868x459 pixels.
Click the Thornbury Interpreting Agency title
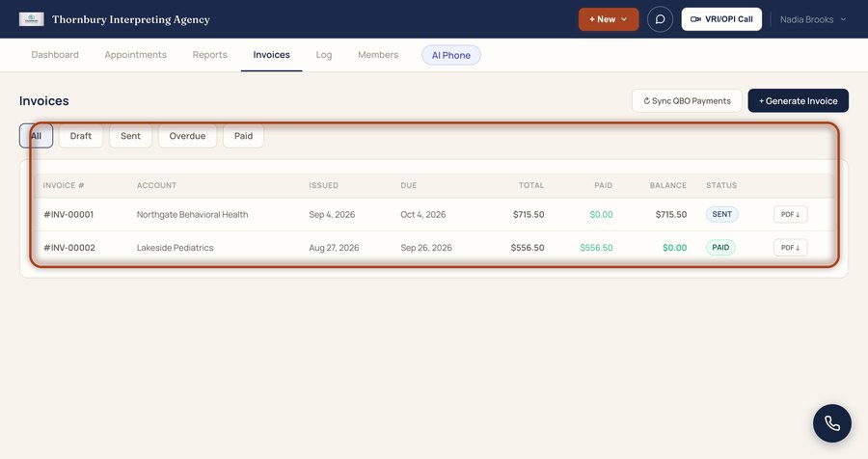pos(130,19)
